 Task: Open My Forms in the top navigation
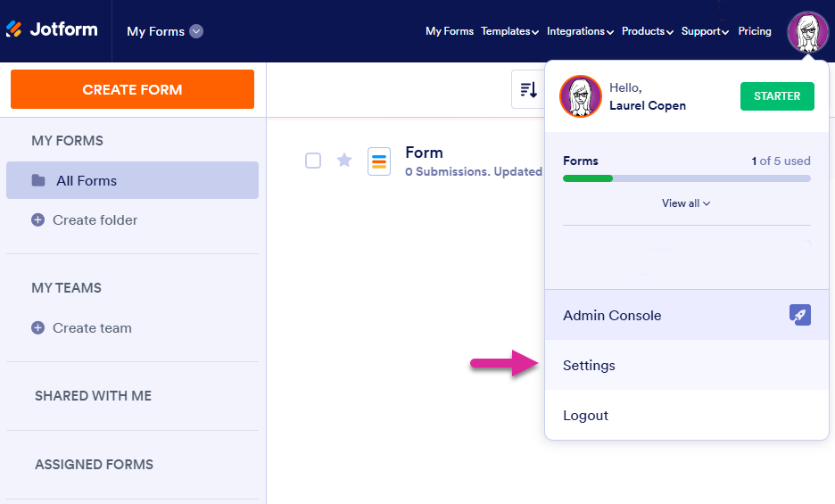pyautogui.click(x=450, y=31)
